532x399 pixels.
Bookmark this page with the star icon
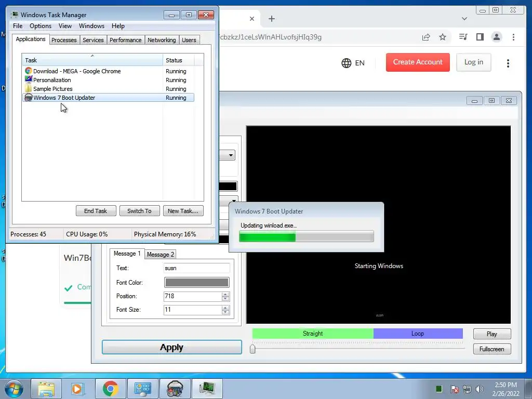(443, 37)
